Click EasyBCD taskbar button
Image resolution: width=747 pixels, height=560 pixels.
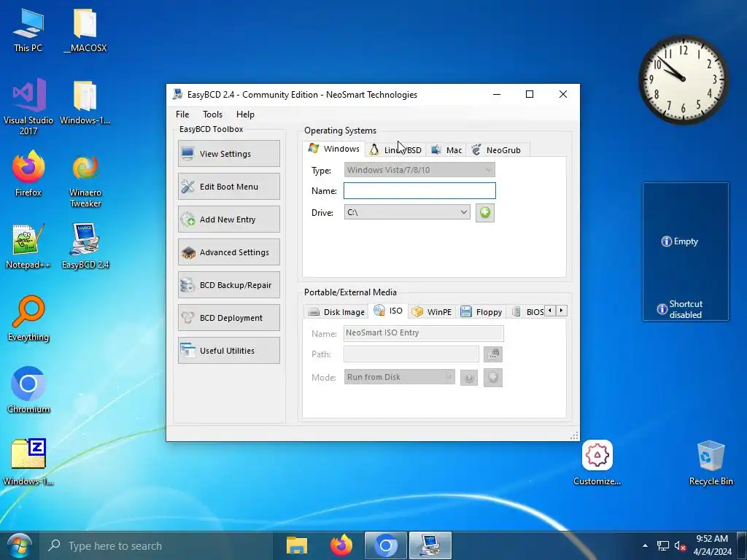coord(430,545)
